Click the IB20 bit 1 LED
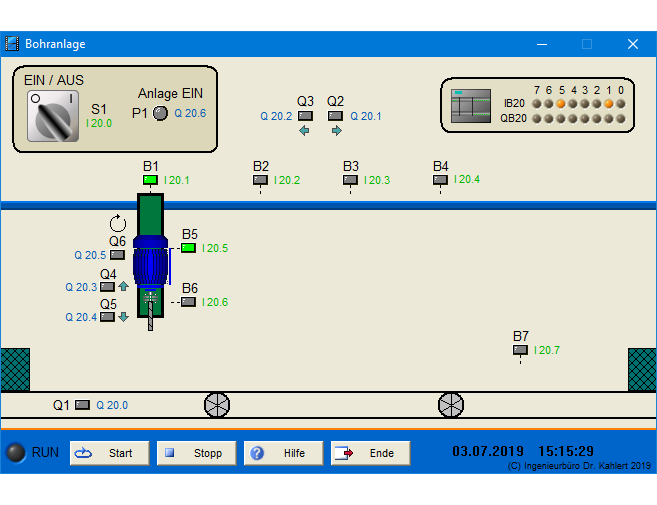The width and height of the screenshot is (657, 505). click(x=609, y=104)
